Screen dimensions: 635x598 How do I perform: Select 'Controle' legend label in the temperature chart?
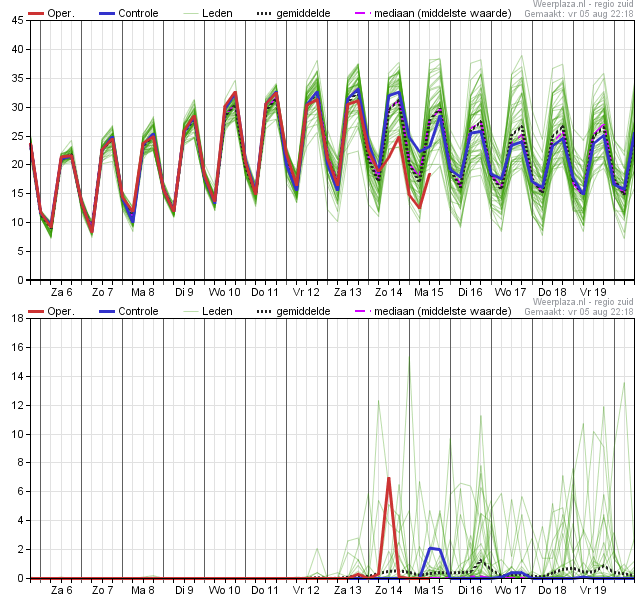138,13
